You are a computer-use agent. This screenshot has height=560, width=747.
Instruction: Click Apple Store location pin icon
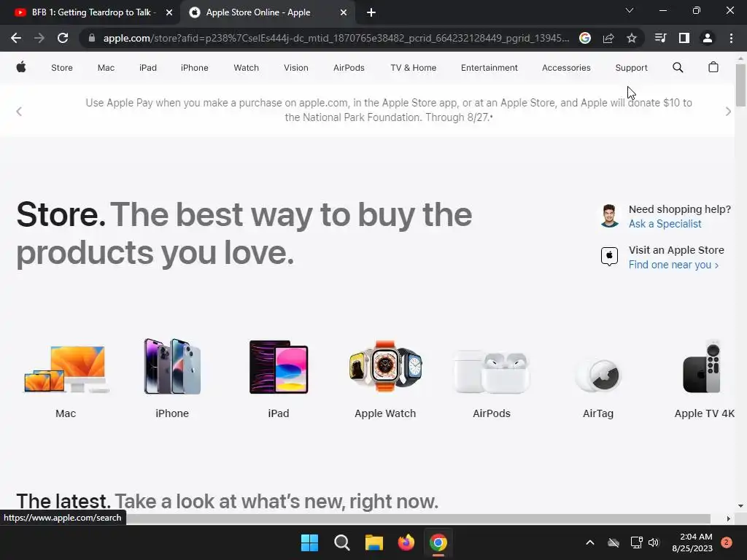click(x=609, y=257)
